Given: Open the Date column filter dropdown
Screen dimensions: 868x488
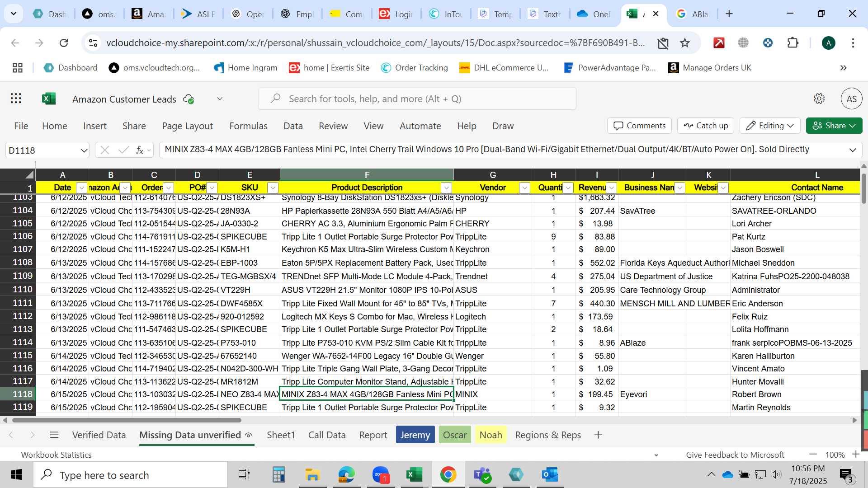Looking at the screenshot, I should pyautogui.click(x=81, y=188).
